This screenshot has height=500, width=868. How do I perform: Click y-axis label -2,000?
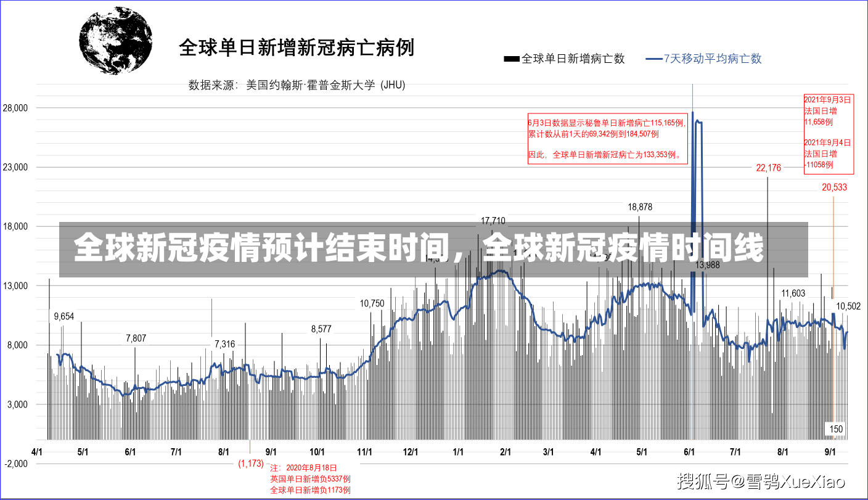point(17,464)
